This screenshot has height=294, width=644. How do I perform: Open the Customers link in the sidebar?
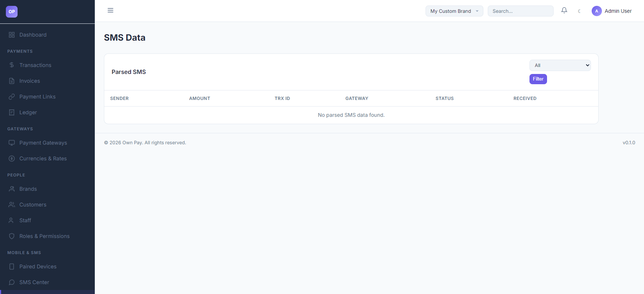click(33, 205)
